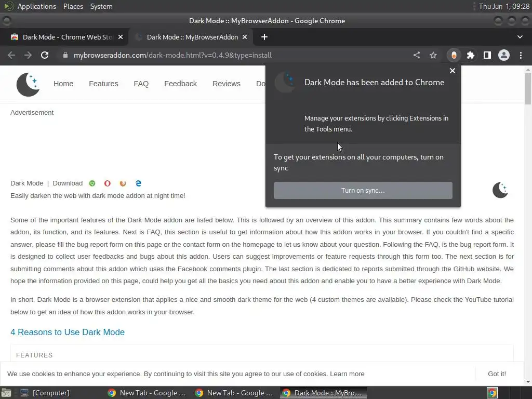Open the Reviews nav link
The image size is (532, 399).
pos(227,84)
